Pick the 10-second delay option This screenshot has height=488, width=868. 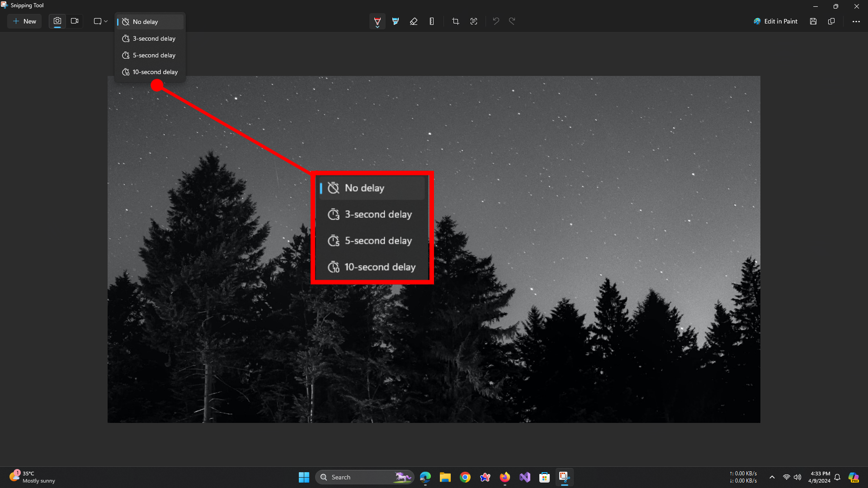[x=150, y=72]
